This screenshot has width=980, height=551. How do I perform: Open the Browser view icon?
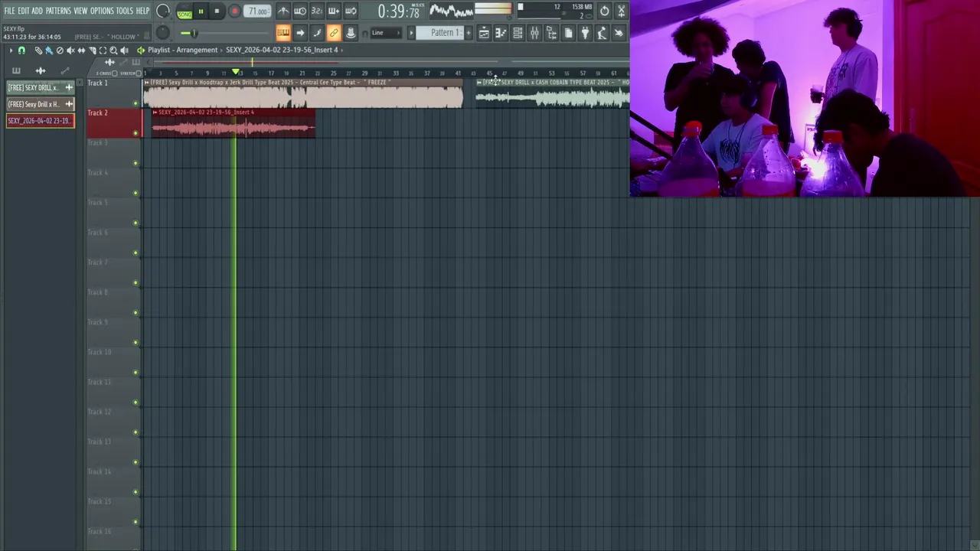(x=551, y=33)
